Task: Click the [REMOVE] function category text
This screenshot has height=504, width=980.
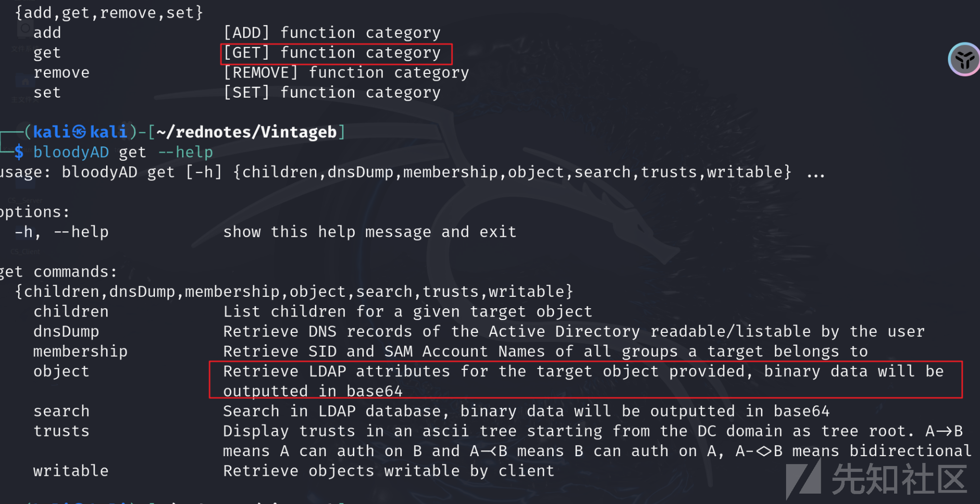Action: coord(346,72)
